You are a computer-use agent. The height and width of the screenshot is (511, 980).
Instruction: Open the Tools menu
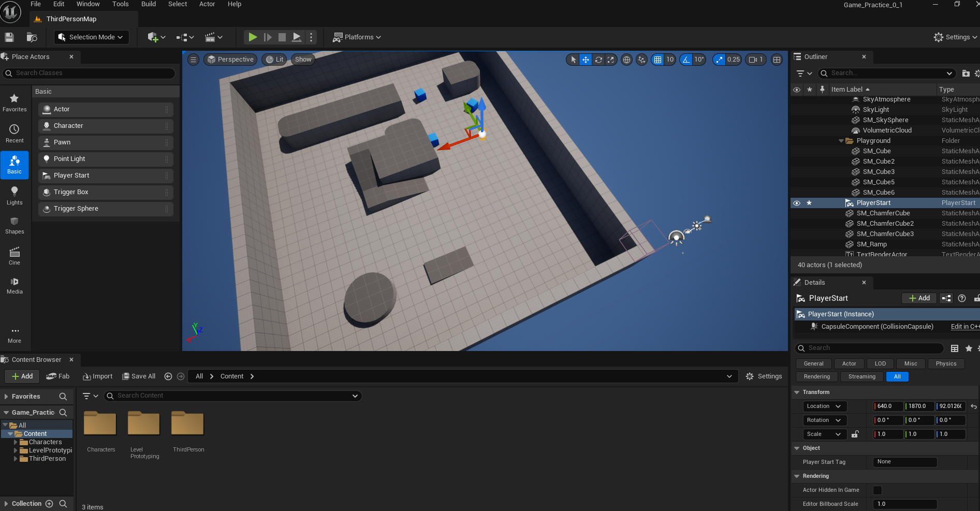pos(121,4)
